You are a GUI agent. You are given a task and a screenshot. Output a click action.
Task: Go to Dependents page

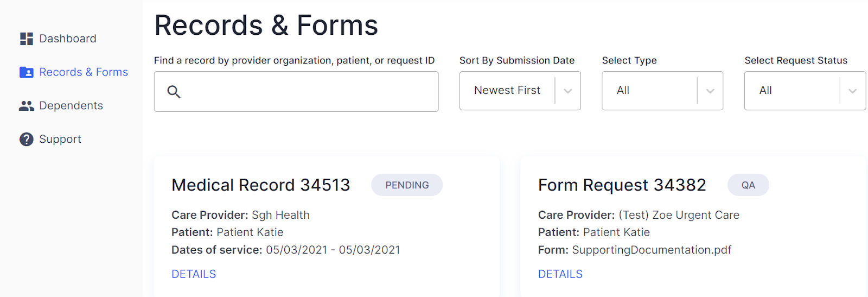click(x=61, y=106)
